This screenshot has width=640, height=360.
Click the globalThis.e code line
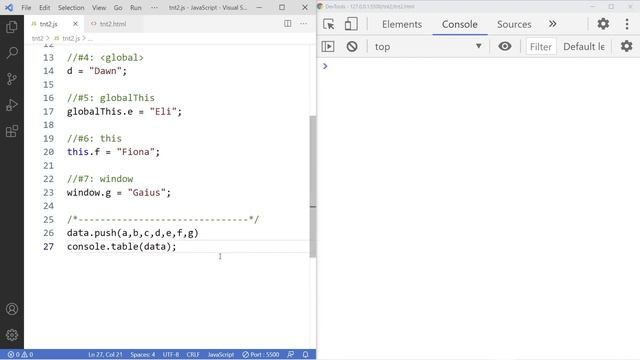124,111
